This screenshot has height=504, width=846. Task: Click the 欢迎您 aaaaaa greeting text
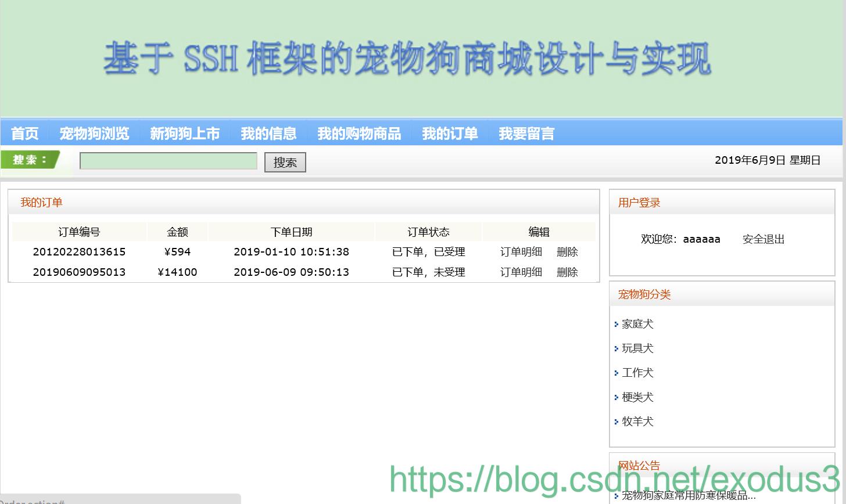[x=680, y=239]
